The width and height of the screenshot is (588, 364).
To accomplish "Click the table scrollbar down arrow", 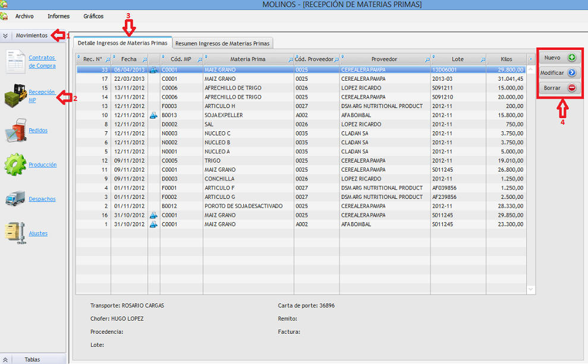I will [x=530, y=289].
